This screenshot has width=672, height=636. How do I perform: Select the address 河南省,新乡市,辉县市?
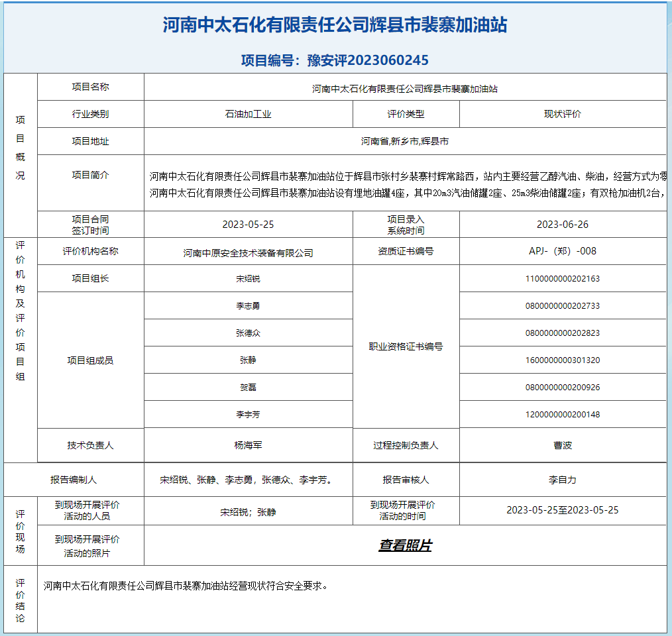pyautogui.click(x=404, y=141)
